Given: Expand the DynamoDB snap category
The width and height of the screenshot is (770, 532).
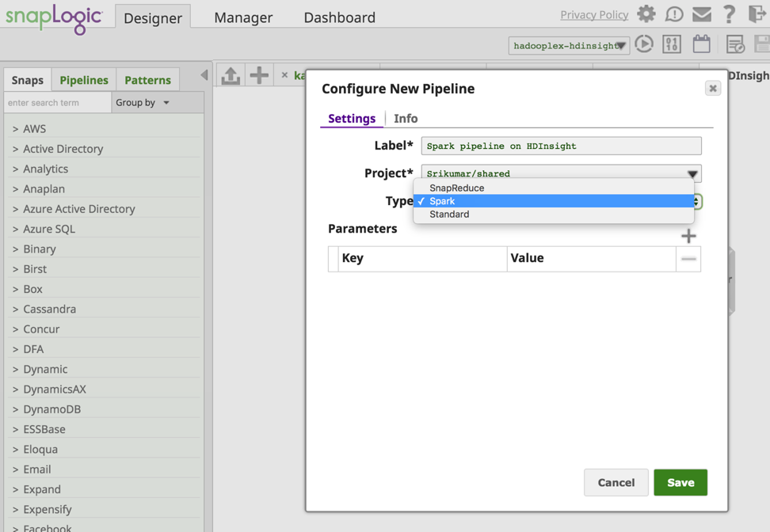Looking at the screenshot, I should tap(104, 409).
